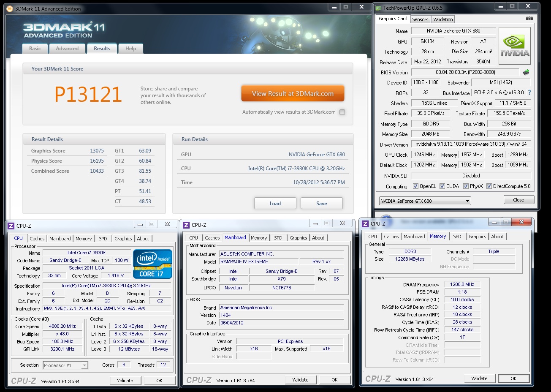This screenshot has width=551, height=392.
Task: Click the Combined Score value 10433
Action: (97, 171)
